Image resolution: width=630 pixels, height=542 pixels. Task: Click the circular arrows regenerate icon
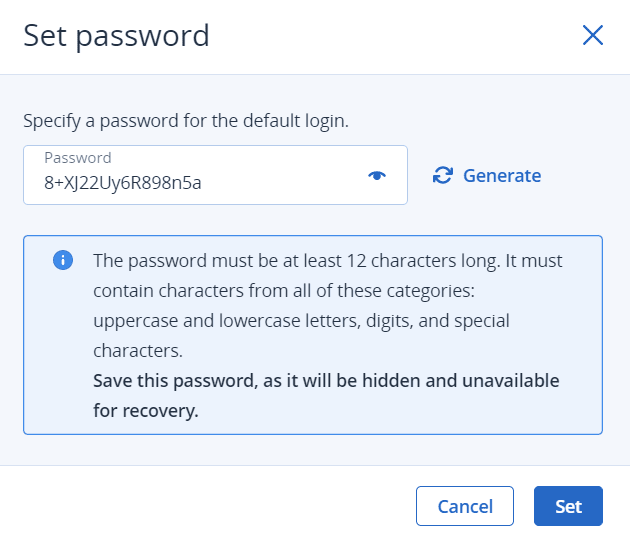(443, 176)
